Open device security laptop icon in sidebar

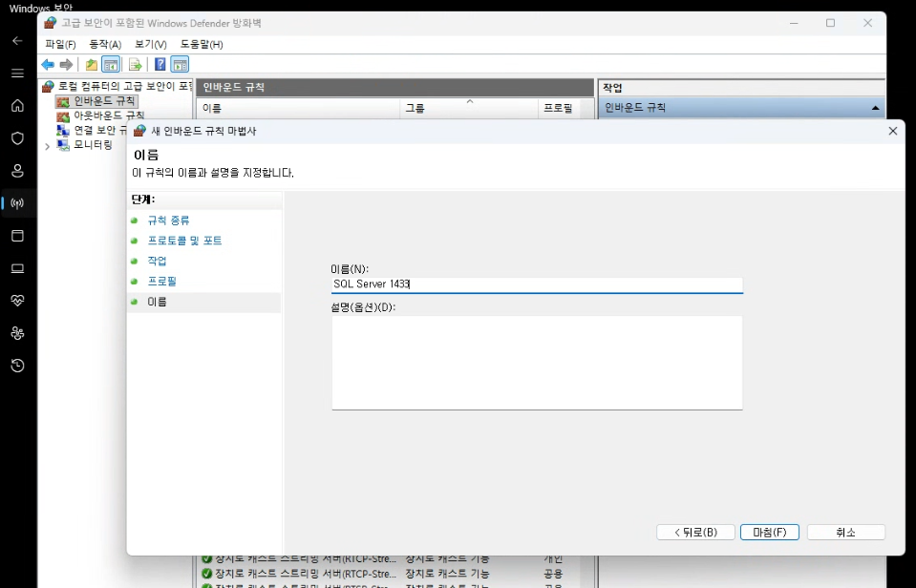click(x=17, y=268)
